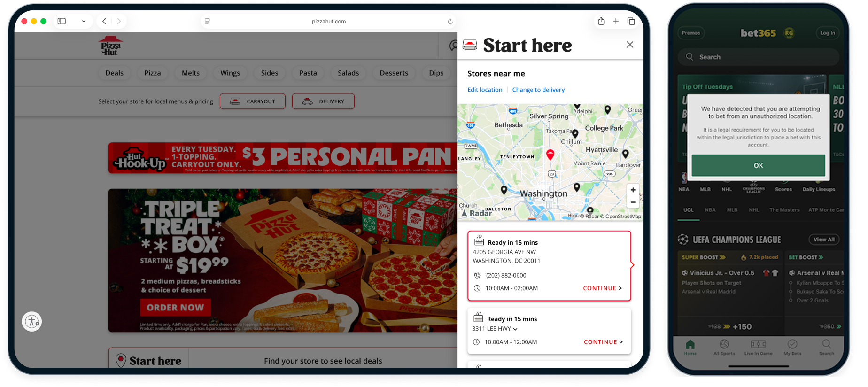Click pizzahut.com address bar

[329, 21]
